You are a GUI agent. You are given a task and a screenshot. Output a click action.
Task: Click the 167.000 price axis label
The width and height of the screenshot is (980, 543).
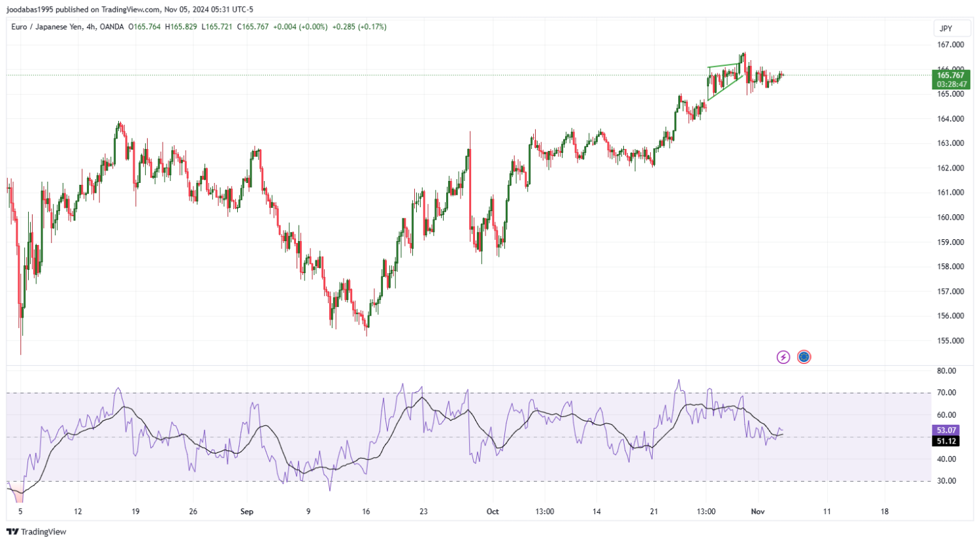pyautogui.click(x=951, y=45)
